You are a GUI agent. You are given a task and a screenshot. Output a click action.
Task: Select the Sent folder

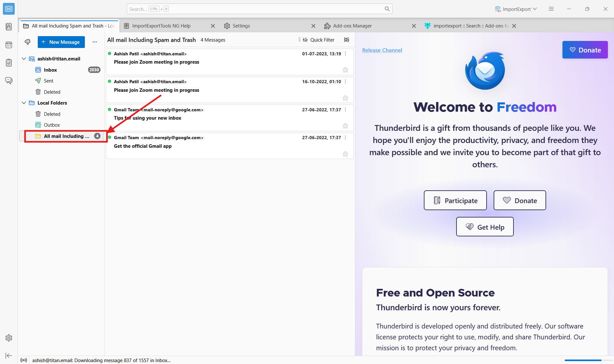pyautogui.click(x=61, y=81)
